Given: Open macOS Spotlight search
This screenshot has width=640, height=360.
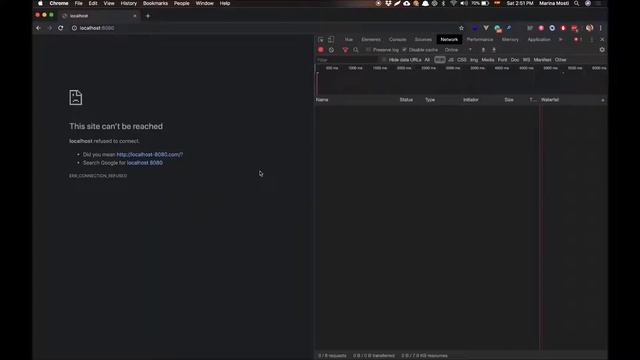Looking at the screenshot, I should 576,3.
